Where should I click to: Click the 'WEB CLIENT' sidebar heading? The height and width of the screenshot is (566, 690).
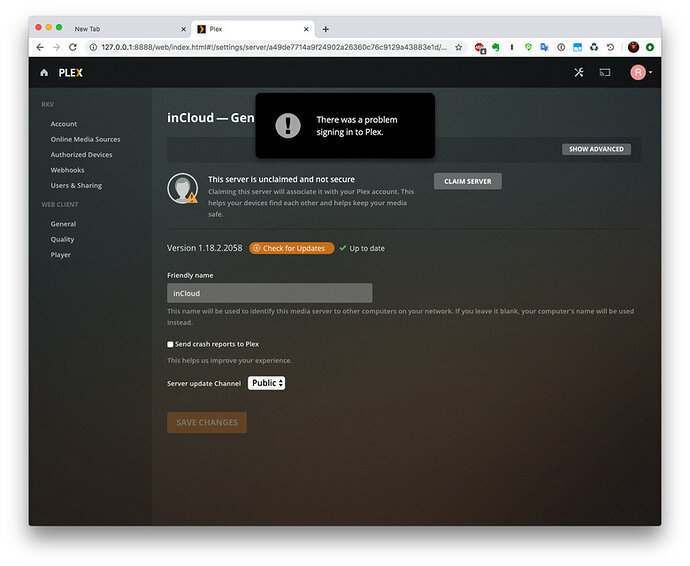coord(60,205)
